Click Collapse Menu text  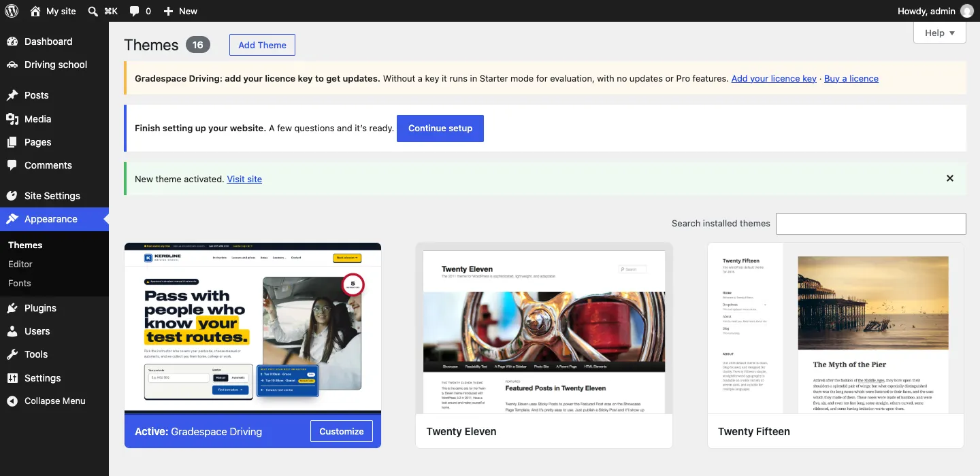(x=55, y=401)
